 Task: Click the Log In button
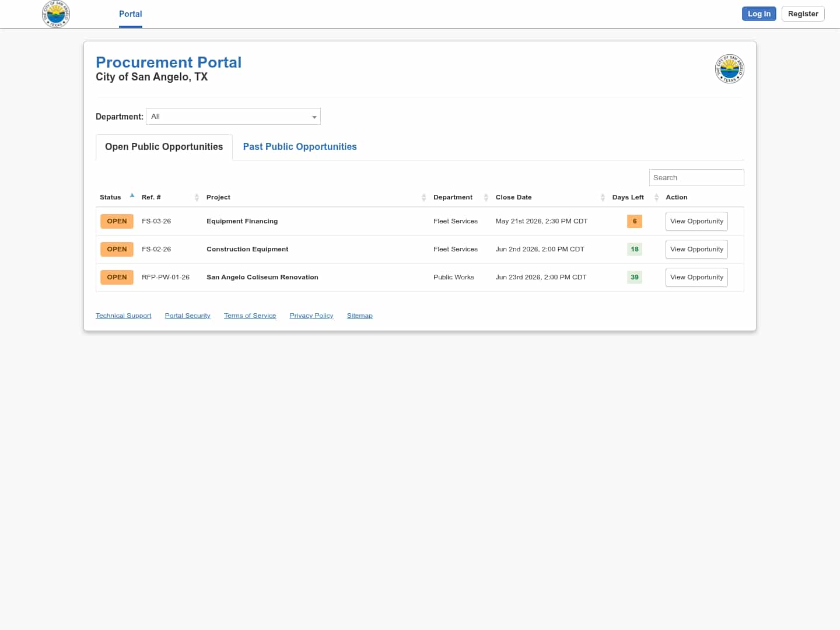coord(759,14)
